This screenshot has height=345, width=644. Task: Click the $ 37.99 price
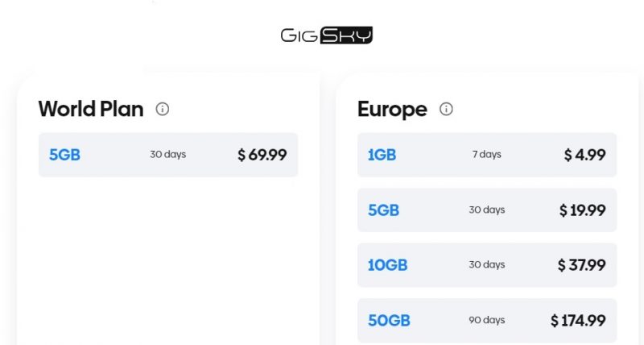pos(581,265)
